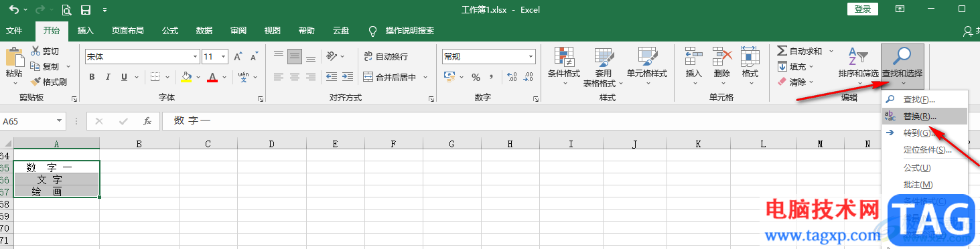Switch to 视图 View tab
Image resolution: width=980 pixels, height=249 pixels.
(x=273, y=31)
